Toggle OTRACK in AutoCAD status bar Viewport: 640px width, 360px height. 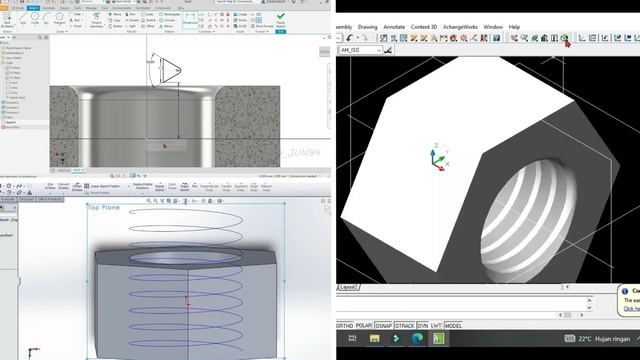(x=404, y=326)
